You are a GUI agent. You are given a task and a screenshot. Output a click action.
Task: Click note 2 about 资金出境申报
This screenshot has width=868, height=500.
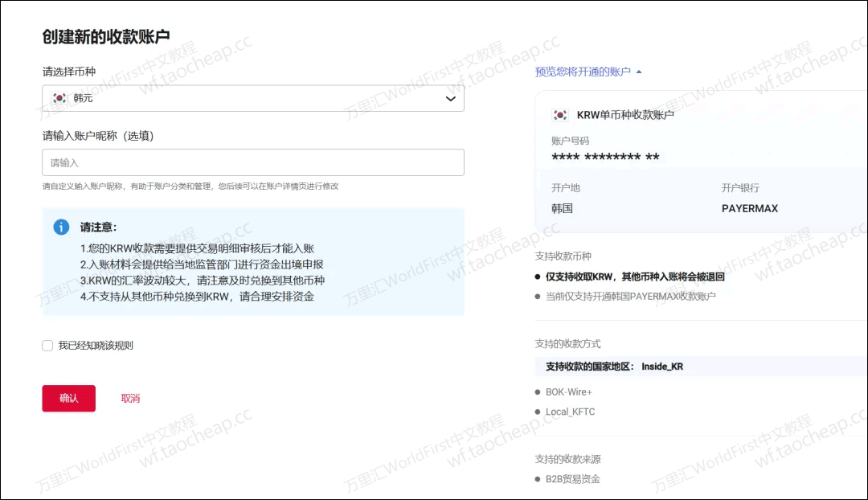pyautogui.click(x=202, y=264)
